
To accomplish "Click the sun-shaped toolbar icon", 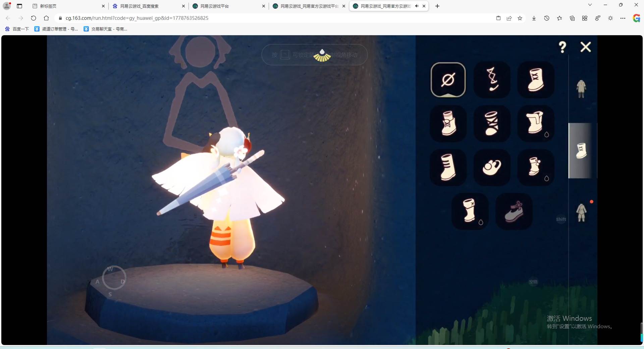I will click(610, 18).
